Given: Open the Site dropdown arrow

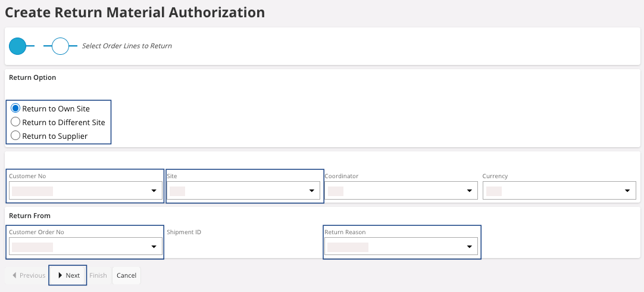Looking at the screenshot, I should click(311, 191).
